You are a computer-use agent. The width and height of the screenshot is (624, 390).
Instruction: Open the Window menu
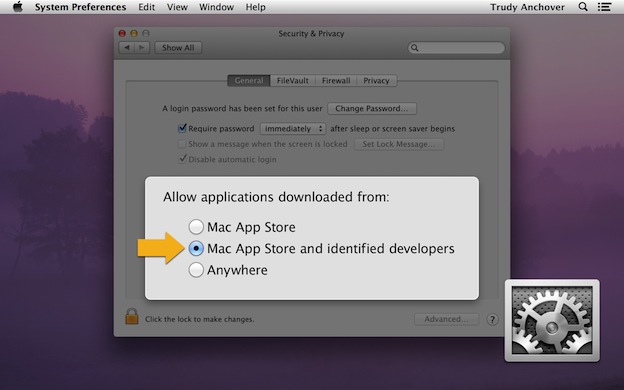(216, 7)
